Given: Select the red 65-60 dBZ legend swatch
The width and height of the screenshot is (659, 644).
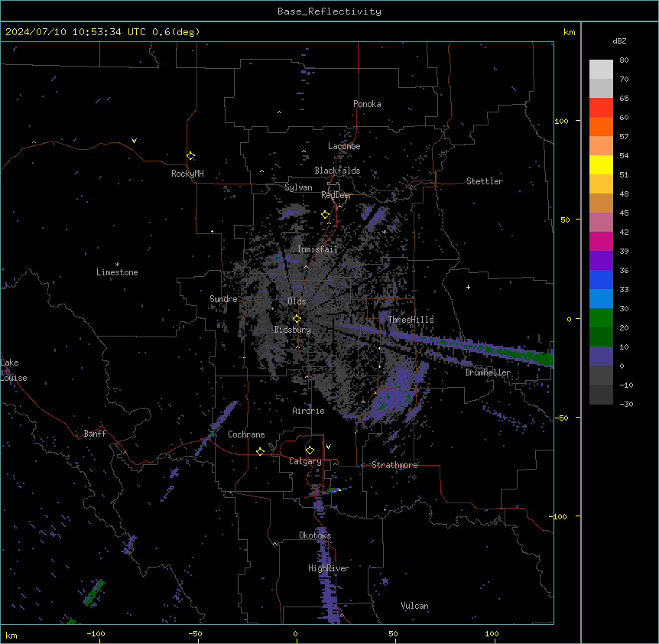Looking at the screenshot, I should 601,108.
